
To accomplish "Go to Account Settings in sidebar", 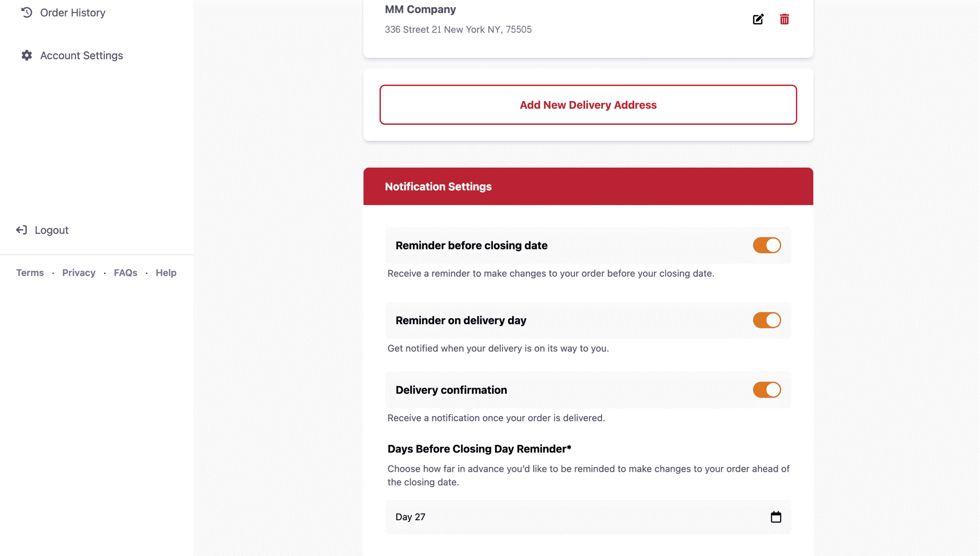I will (x=82, y=55).
